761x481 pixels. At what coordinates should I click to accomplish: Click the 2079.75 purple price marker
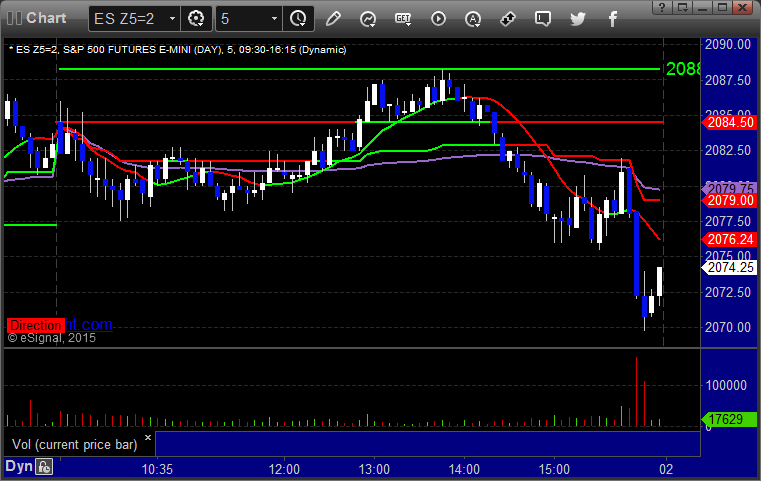point(729,188)
